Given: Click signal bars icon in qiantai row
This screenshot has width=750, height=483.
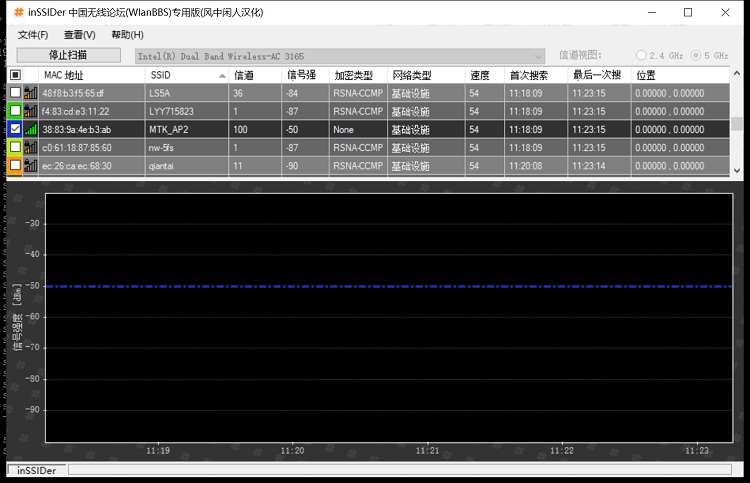Looking at the screenshot, I should point(30,165).
